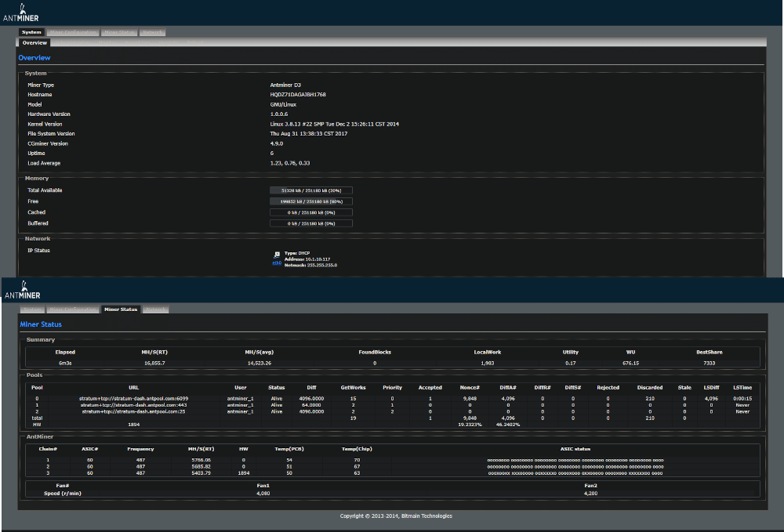Click the LocalWork value 1,983
Image resolution: width=784 pixels, height=532 pixels.
(x=488, y=364)
